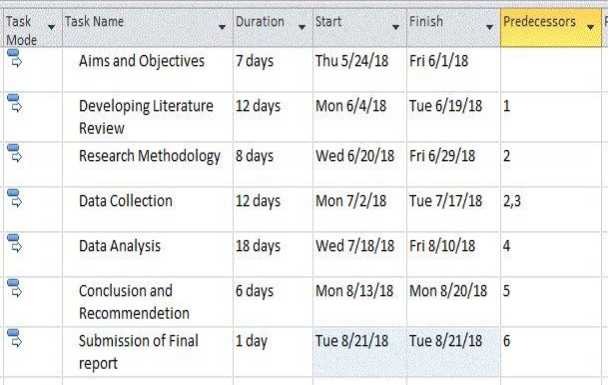Click task mode icon for Conclusion and Recommendetion
Viewport: 609px width, 385px height.
(14, 288)
